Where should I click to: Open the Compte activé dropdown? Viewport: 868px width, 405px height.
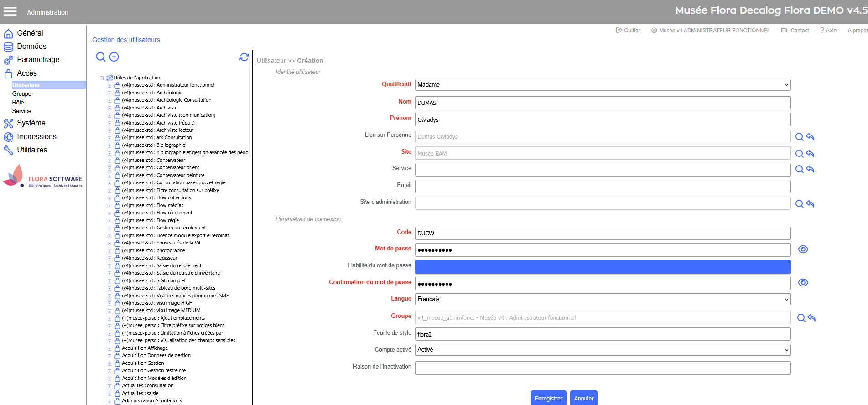coord(602,350)
